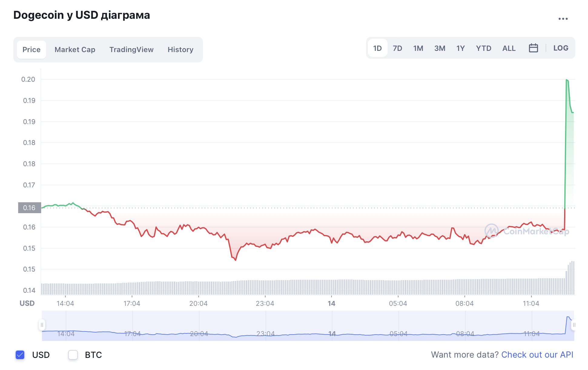Click the Dogecoin у USD діаграма heading
588x370 pixels.
(82, 15)
